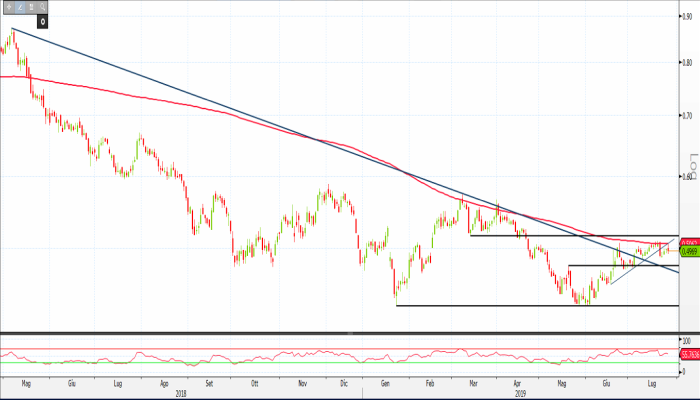Click the red price label on the right axis

click(x=688, y=243)
